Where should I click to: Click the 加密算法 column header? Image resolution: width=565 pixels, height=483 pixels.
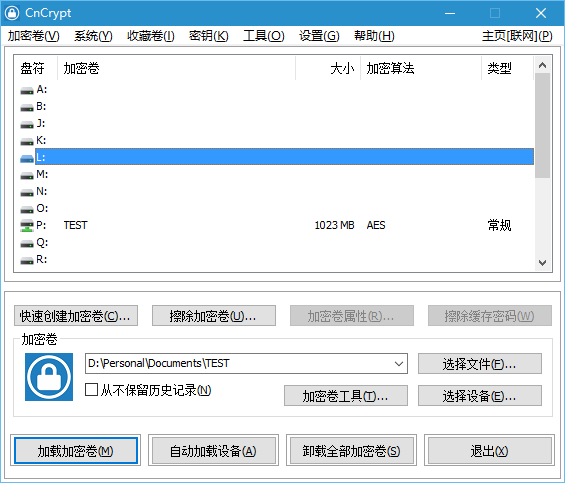tap(421, 68)
